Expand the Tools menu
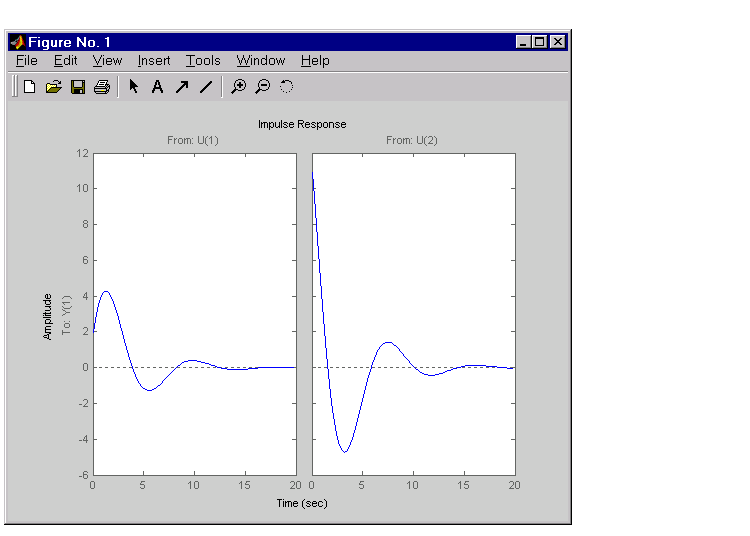This screenshot has width=750, height=536. [203, 61]
